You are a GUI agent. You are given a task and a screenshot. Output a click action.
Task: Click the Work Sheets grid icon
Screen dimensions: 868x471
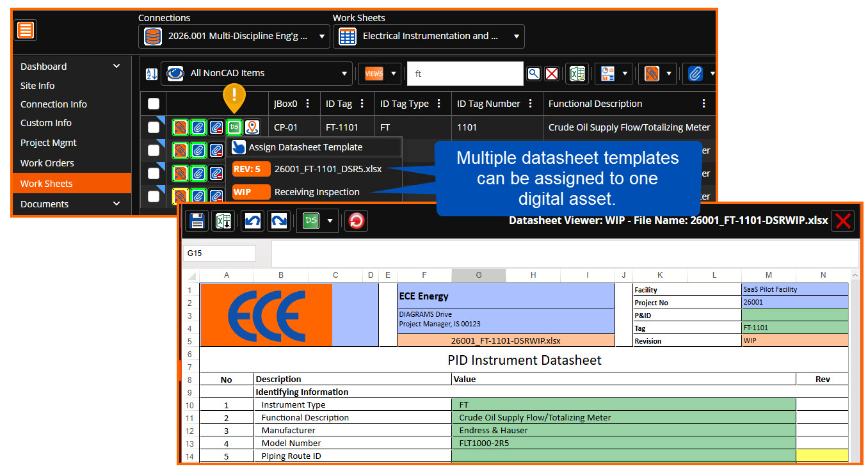click(x=348, y=36)
